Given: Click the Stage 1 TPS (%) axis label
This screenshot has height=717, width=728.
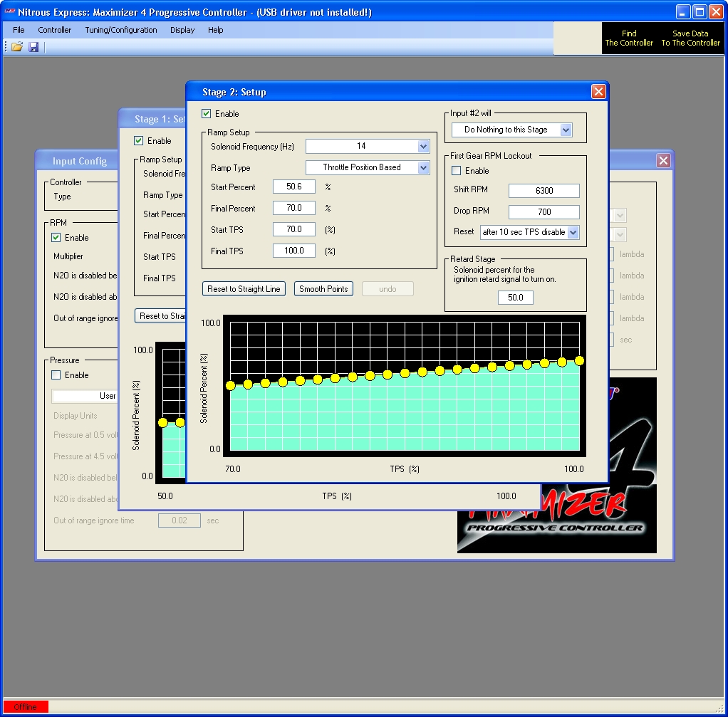Looking at the screenshot, I should (337, 496).
